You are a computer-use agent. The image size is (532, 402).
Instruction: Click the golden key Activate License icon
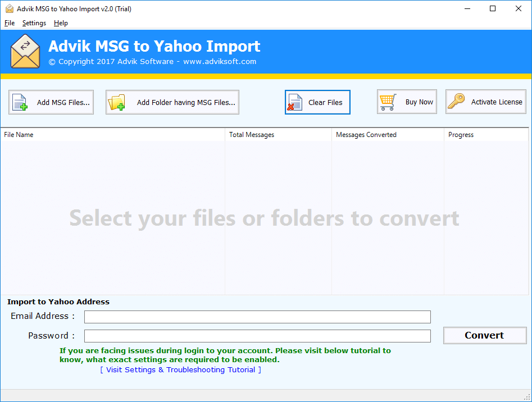456,102
